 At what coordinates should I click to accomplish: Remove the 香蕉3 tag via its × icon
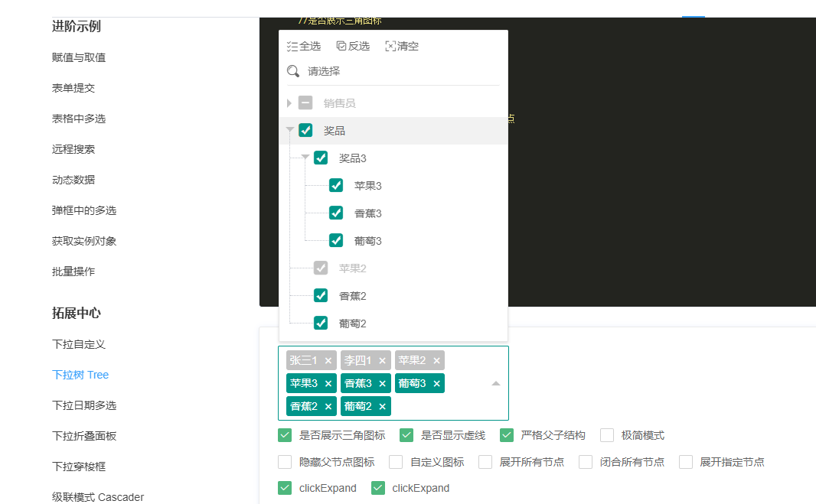tap(383, 383)
